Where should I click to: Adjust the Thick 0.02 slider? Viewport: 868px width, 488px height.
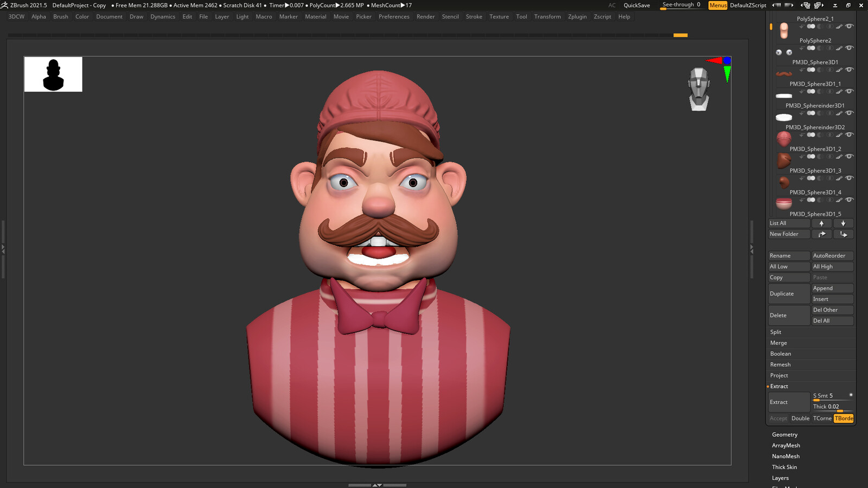(x=832, y=407)
